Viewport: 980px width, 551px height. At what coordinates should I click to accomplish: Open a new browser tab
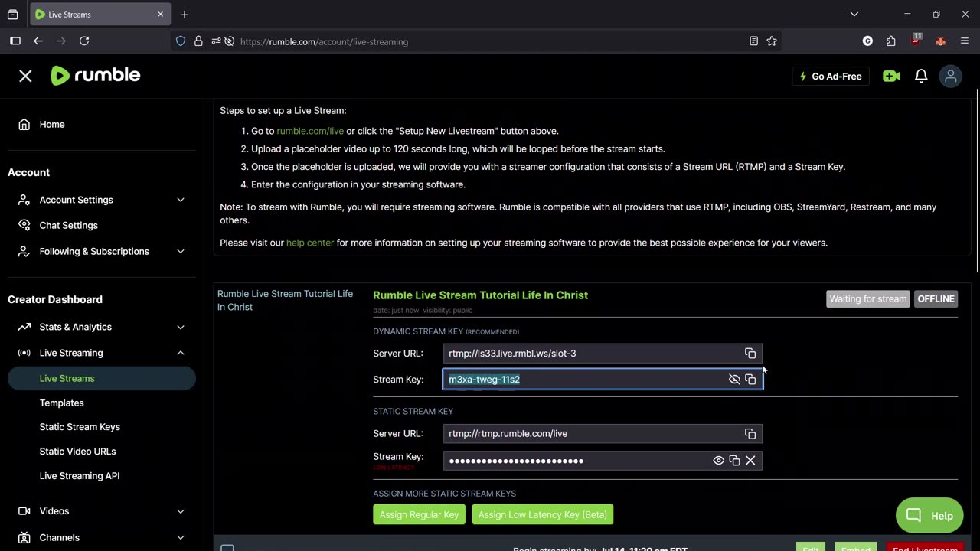pyautogui.click(x=185, y=15)
